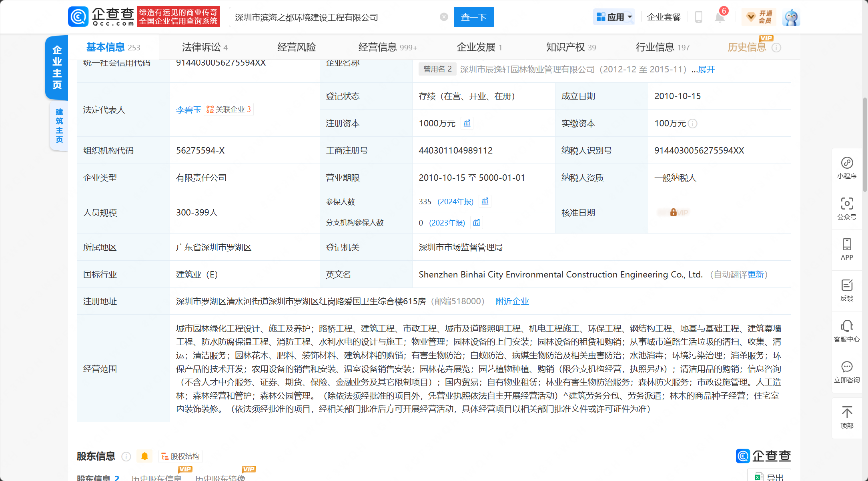Click the 附近企业 nearby companies link
Viewport: 868px width, 481px height.
(512, 301)
